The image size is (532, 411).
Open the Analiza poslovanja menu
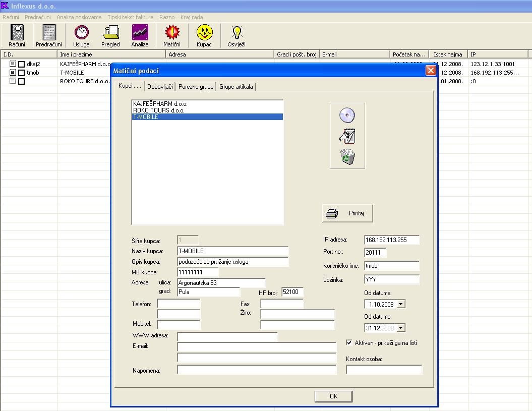point(79,17)
